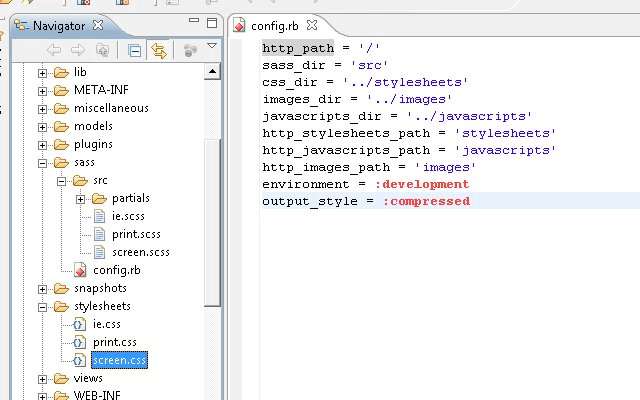Select ie.scss in the tree
This screenshot has width=640, height=400.
pyautogui.click(x=128, y=216)
